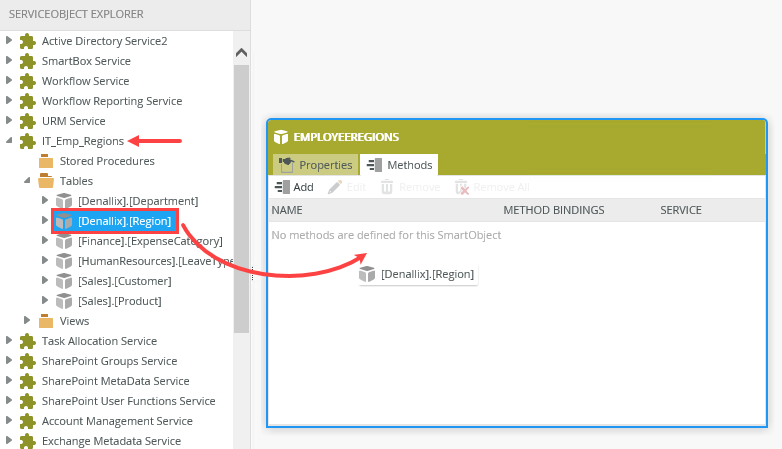
Task: Click the Views folder icon
Action: 46,321
